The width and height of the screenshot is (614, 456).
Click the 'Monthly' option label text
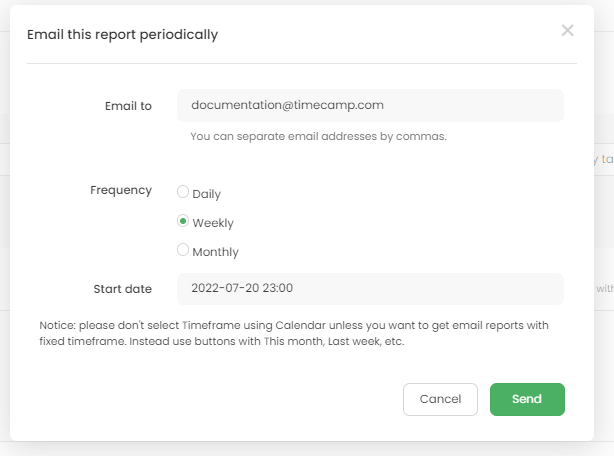click(216, 252)
